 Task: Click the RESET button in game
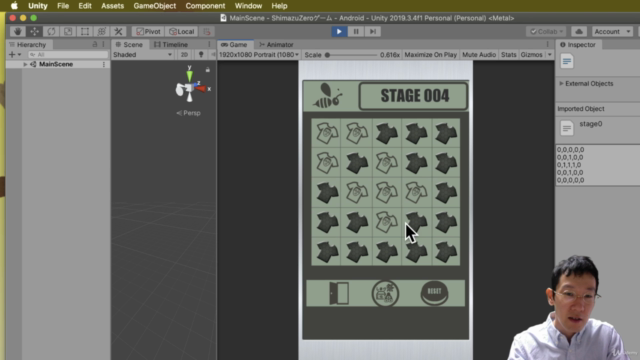click(434, 293)
